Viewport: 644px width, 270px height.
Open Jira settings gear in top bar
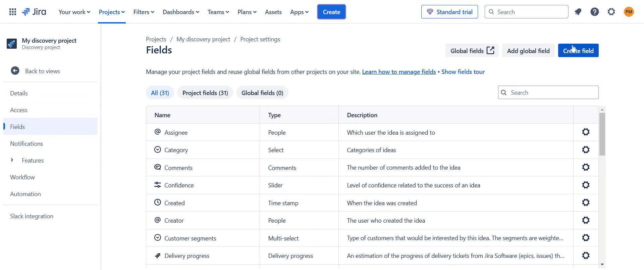(611, 12)
